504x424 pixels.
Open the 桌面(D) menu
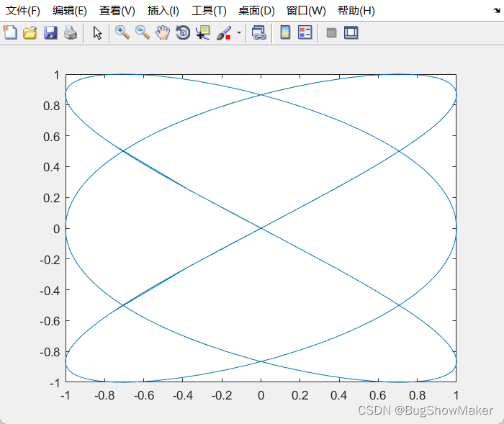(x=256, y=11)
